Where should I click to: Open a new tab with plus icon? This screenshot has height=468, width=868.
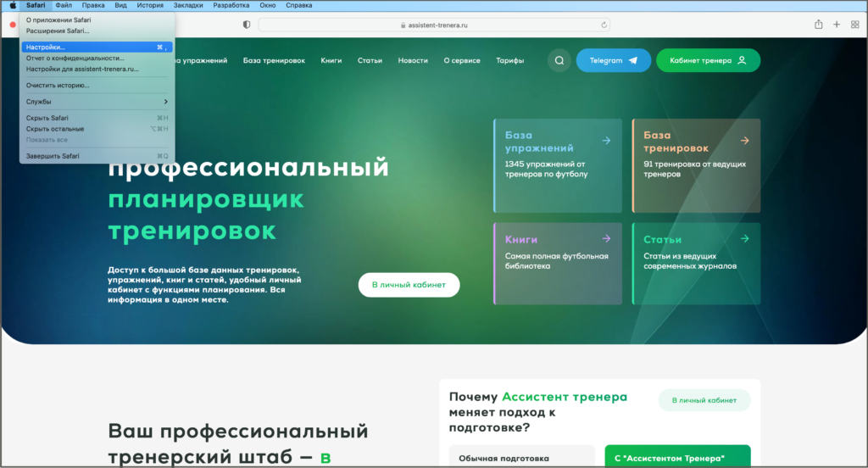837,25
